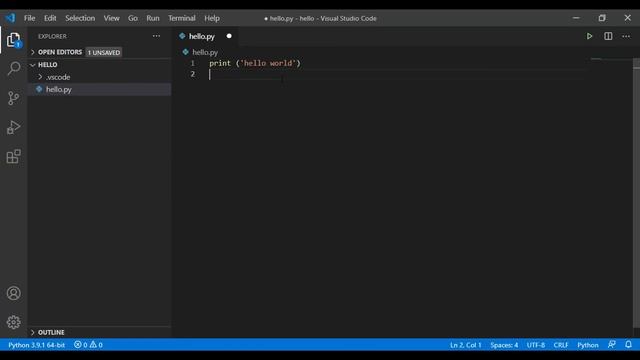Open the Edit menu
Viewport: 640px width, 360px height.
tap(50, 18)
